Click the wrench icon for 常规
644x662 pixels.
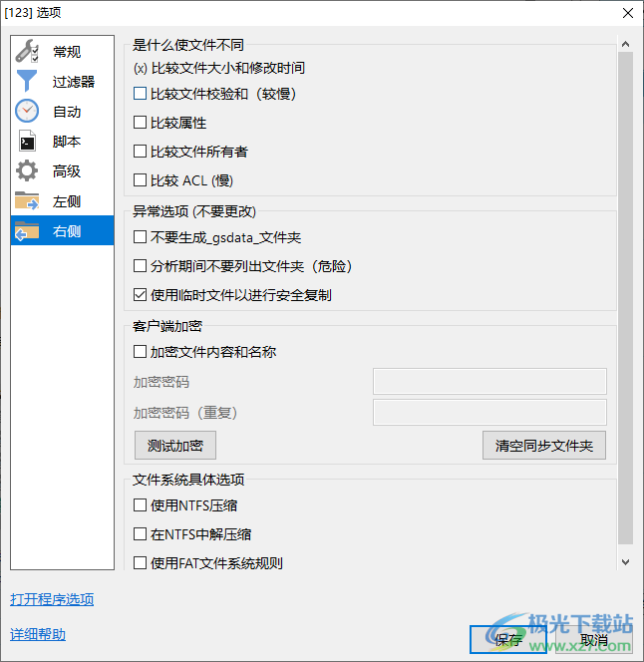click(27, 51)
